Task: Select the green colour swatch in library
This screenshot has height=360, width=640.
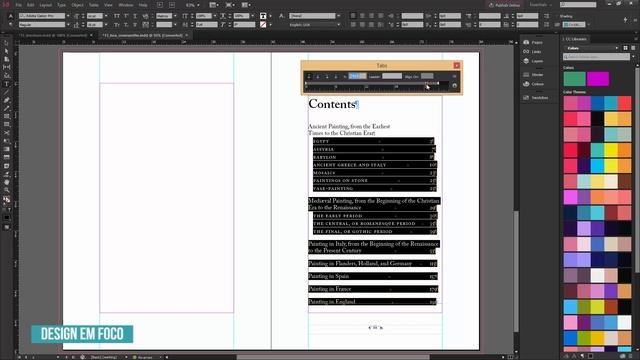Action: pyautogui.click(x=574, y=78)
